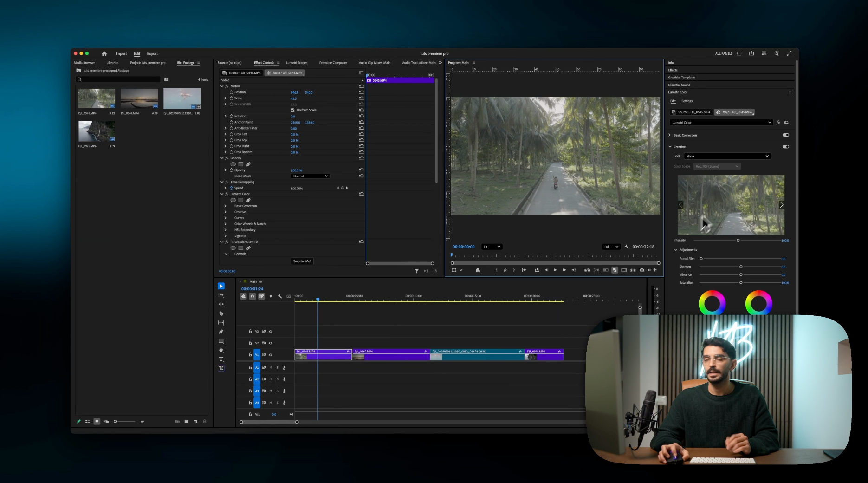Switch to the Import tab

(x=121, y=54)
